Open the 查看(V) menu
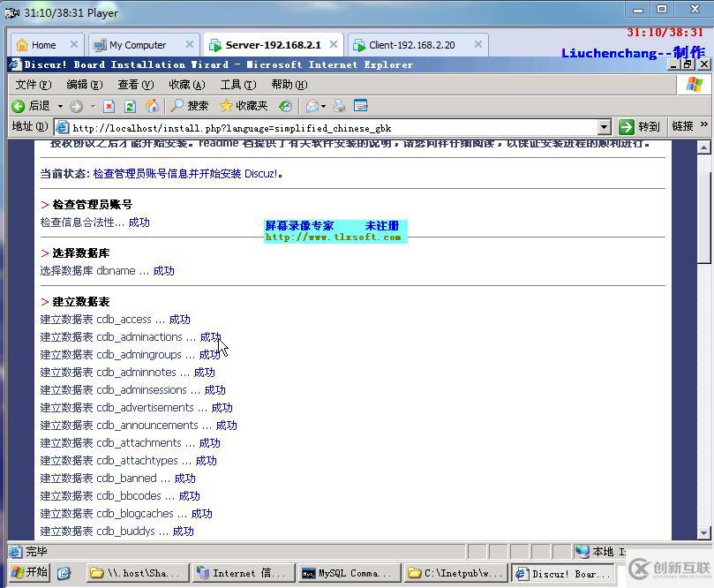 pyautogui.click(x=136, y=85)
